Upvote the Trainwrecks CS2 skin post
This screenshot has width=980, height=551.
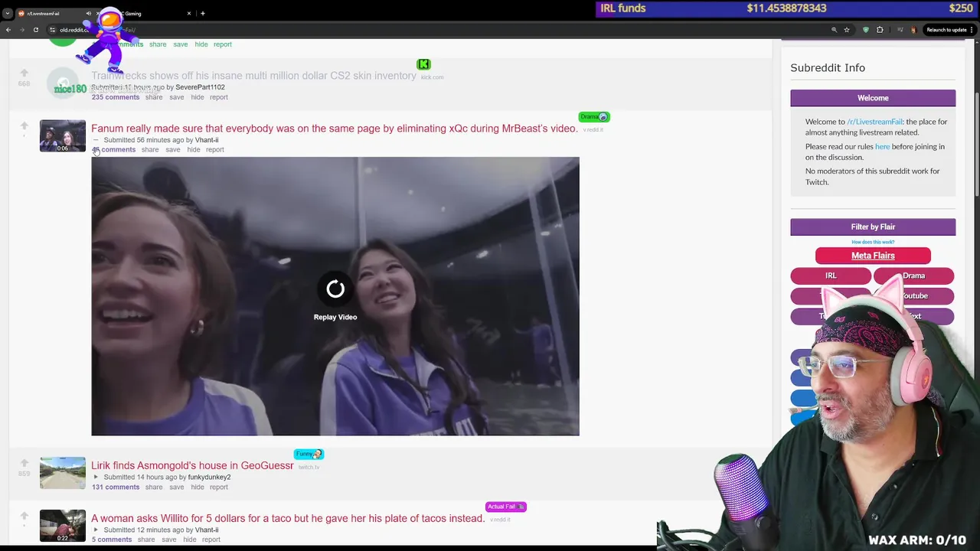pos(24,73)
